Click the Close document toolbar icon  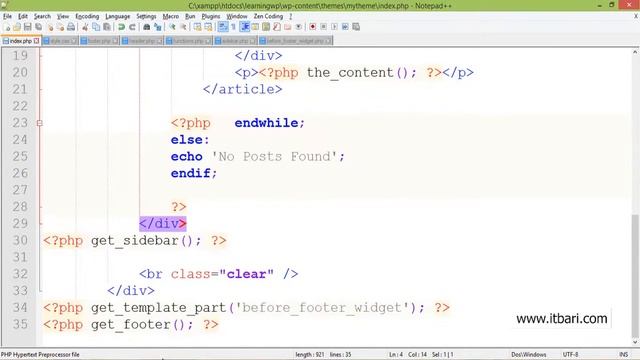[x=50, y=27]
